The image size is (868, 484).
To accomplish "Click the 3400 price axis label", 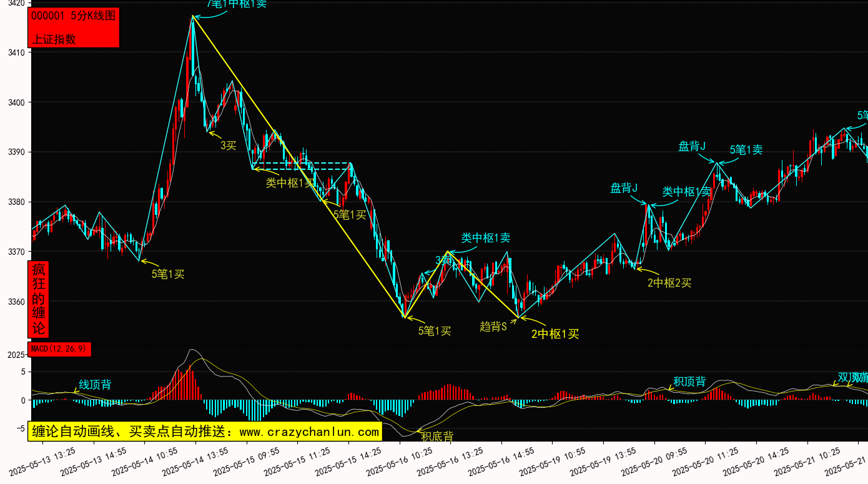I will [15, 102].
